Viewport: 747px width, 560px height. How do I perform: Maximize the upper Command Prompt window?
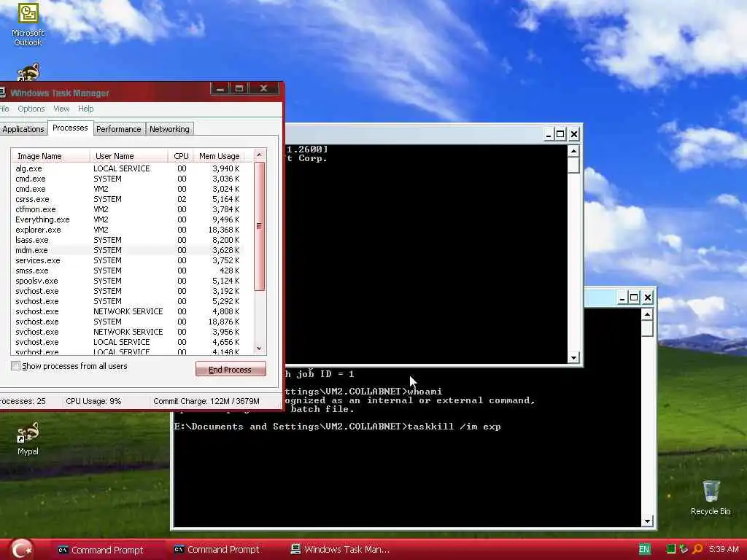pyautogui.click(x=561, y=134)
